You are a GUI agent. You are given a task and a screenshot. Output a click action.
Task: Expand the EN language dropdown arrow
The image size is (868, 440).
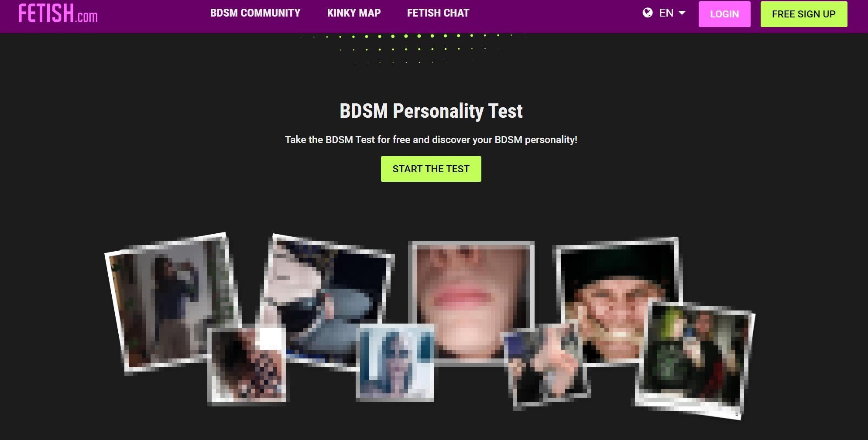[x=682, y=13]
